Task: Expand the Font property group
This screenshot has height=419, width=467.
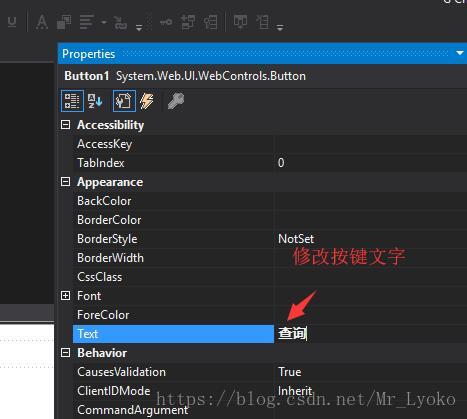Action: pyautogui.click(x=66, y=296)
